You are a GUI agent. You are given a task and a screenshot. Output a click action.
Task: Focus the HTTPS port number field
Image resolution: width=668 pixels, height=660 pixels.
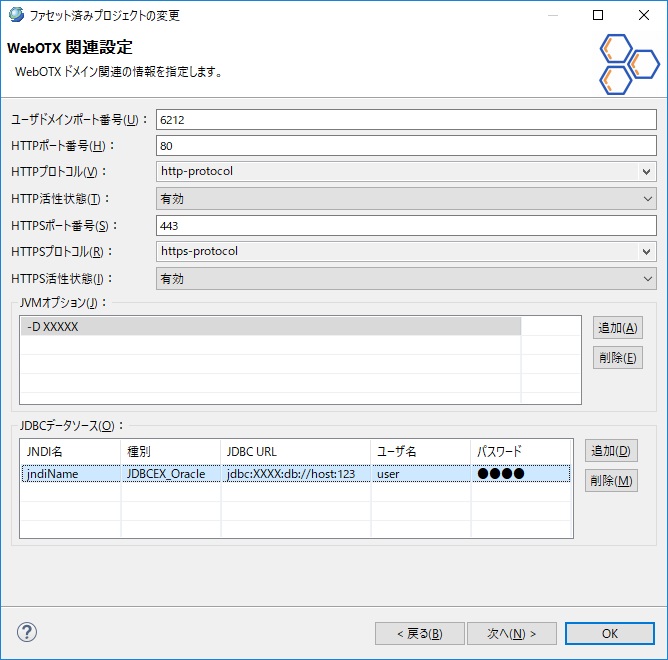(x=406, y=225)
